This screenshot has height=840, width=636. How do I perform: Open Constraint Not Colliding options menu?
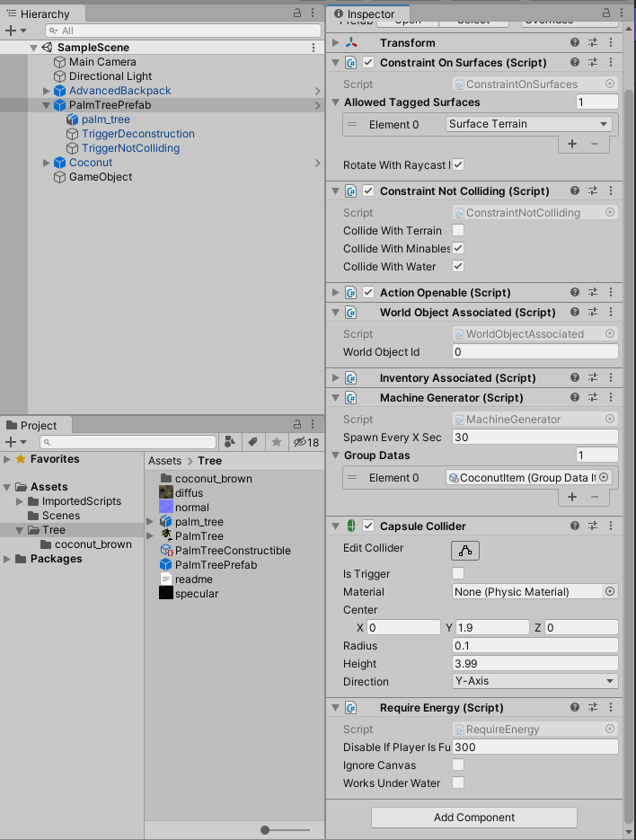[x=610, y=190]
